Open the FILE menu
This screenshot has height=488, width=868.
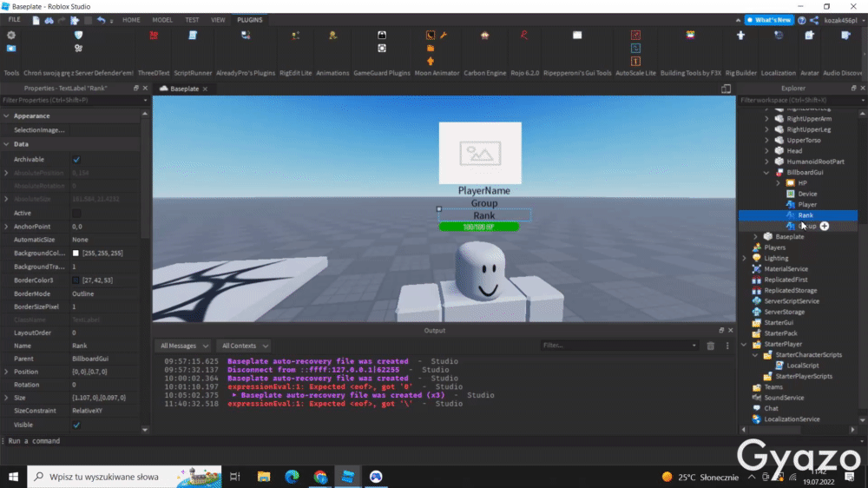15,20
